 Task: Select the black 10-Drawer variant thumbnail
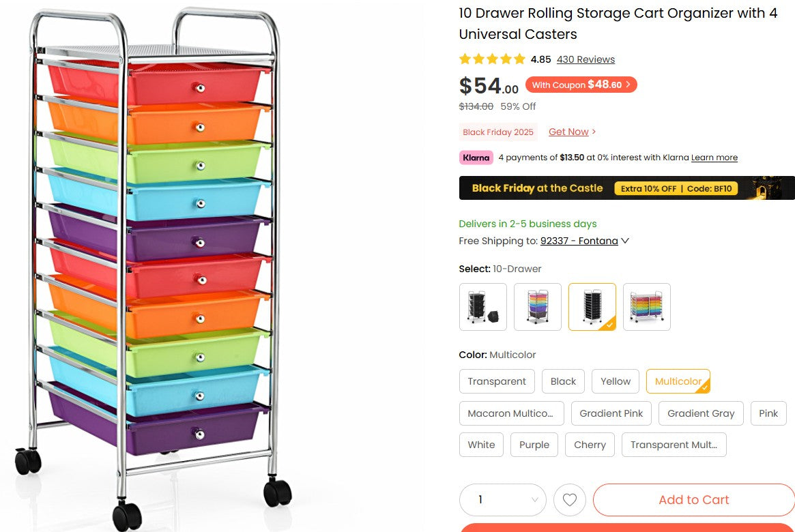482,306
